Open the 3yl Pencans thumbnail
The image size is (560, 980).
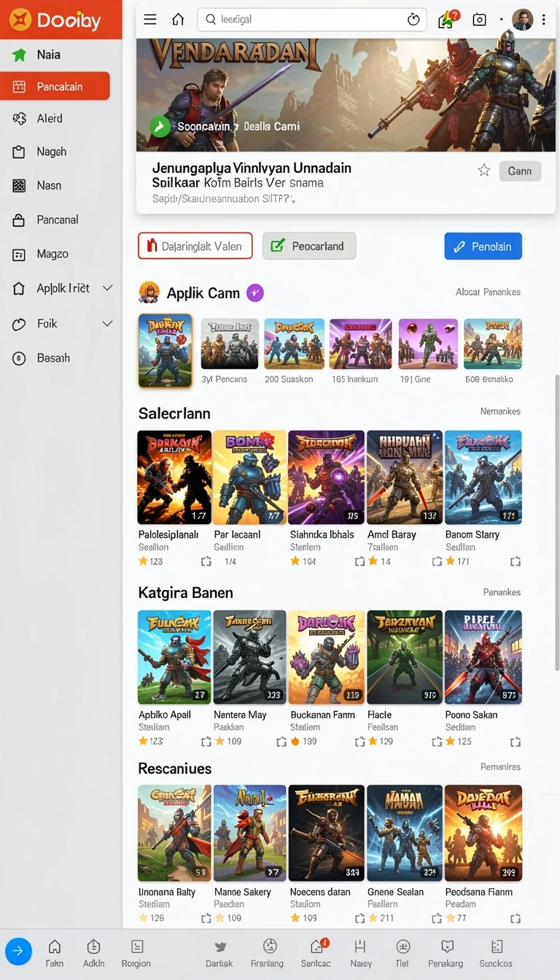[x=230, y=343]
